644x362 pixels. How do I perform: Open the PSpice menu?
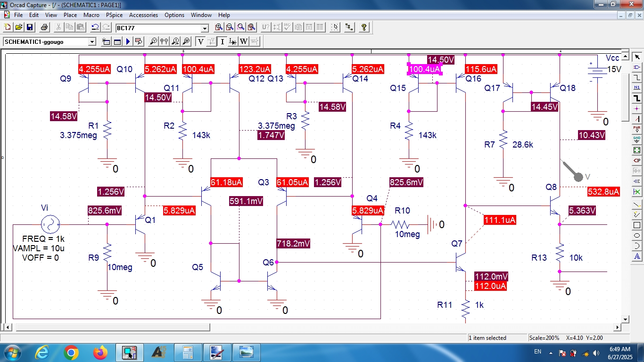114,15
